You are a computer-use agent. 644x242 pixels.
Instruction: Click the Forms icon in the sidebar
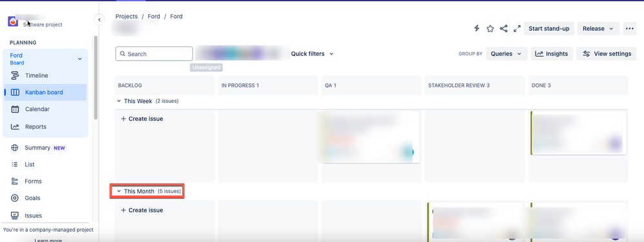(x=15, y=181)
